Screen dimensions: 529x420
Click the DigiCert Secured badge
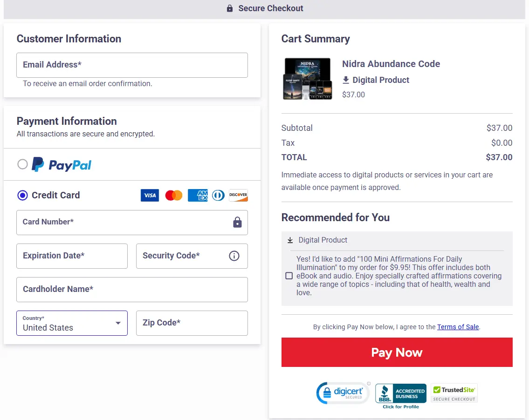point(343,393)
